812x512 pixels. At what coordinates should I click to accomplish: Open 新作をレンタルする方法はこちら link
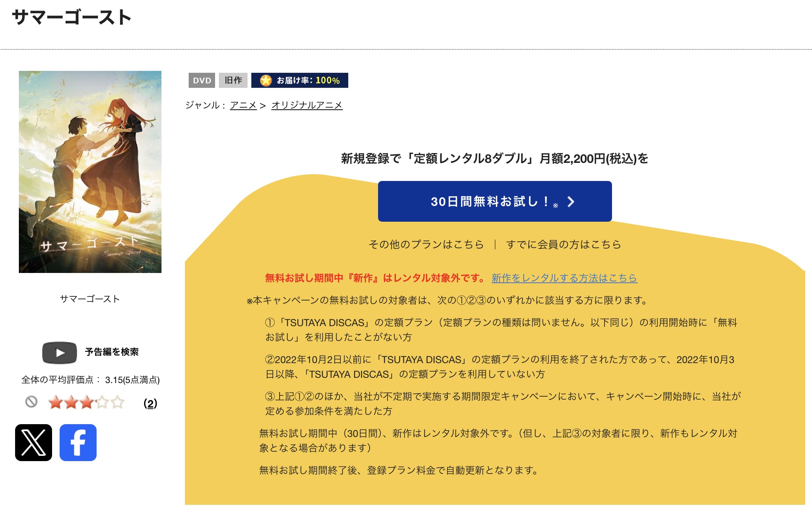click(x=564, y=278)
